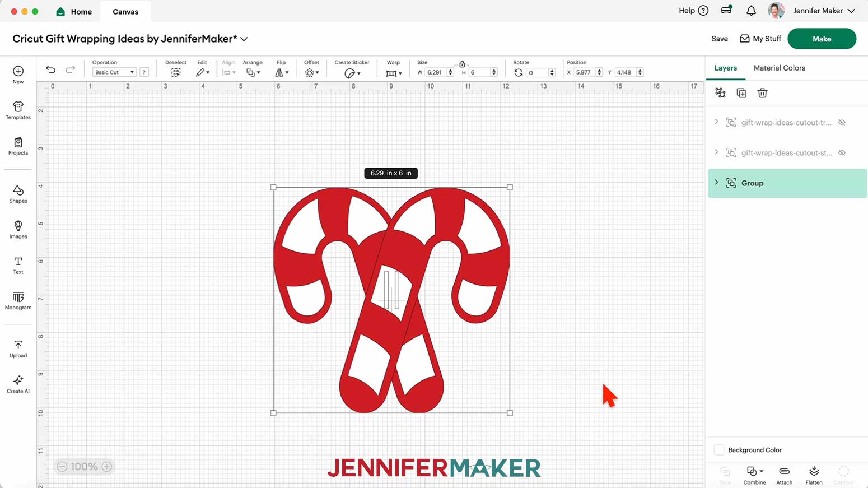Show the hidden gift-wrap-ideas-cutout-tr layer
This screenshot has width=868, height=488.
(x=842, y=122)
